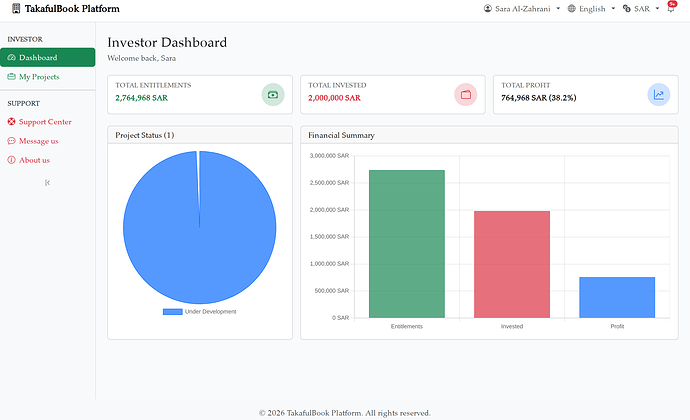
Task: Click the red Invested bar
Action: (x=512, y=264)
